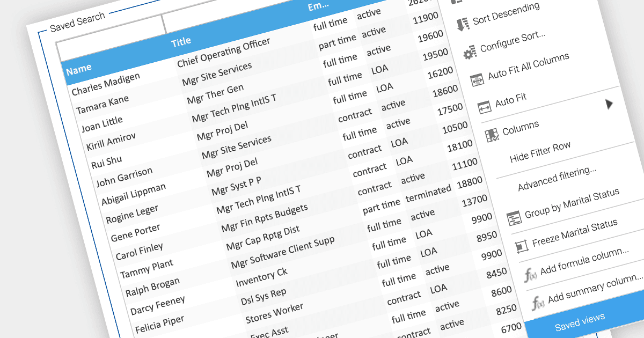Select the Felicia Piper name cell
Image resolution: width=644 pixels, height=338 pixels.
coord(159,324)
